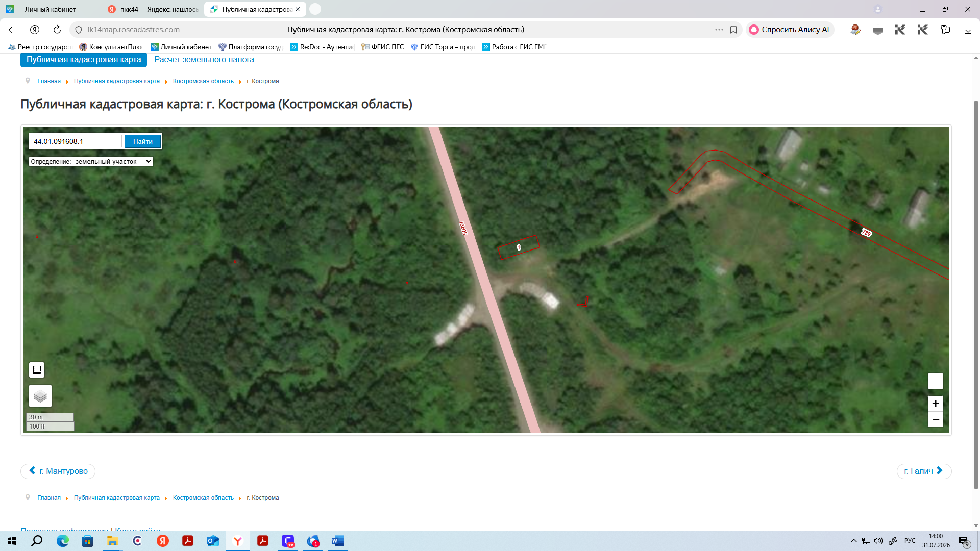
Task: Open browser hamburger menu
Action: click(x=900, y=9)
